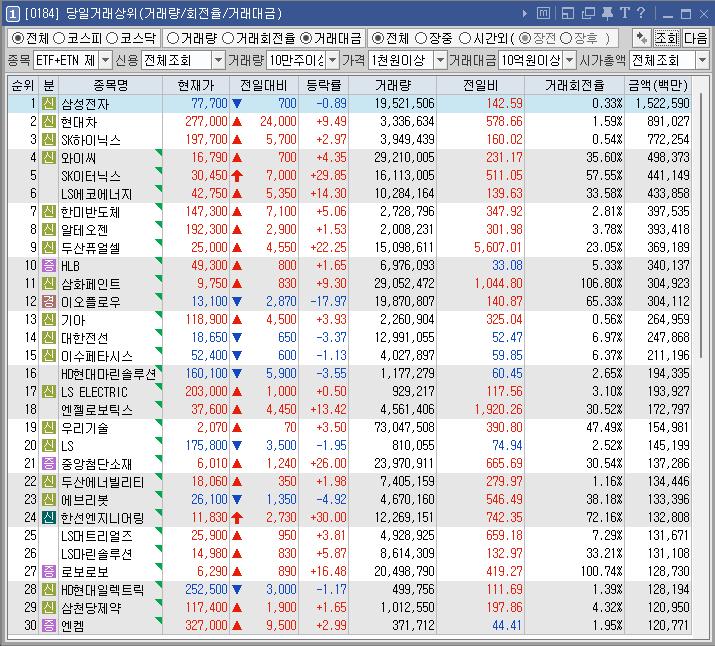The height and width of the screenshot is (646, 715).
Task: Sort by the 현재가 column header
Action: (196, 85)
